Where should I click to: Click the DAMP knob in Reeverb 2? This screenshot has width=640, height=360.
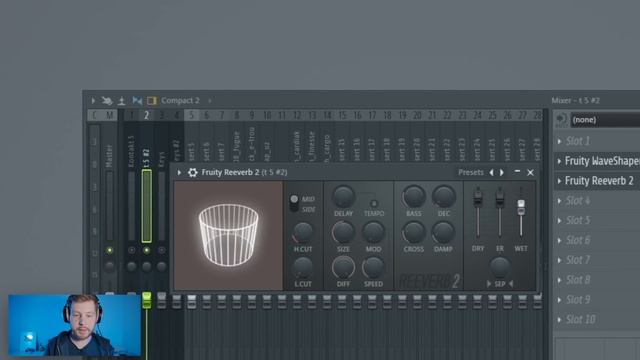444,232
